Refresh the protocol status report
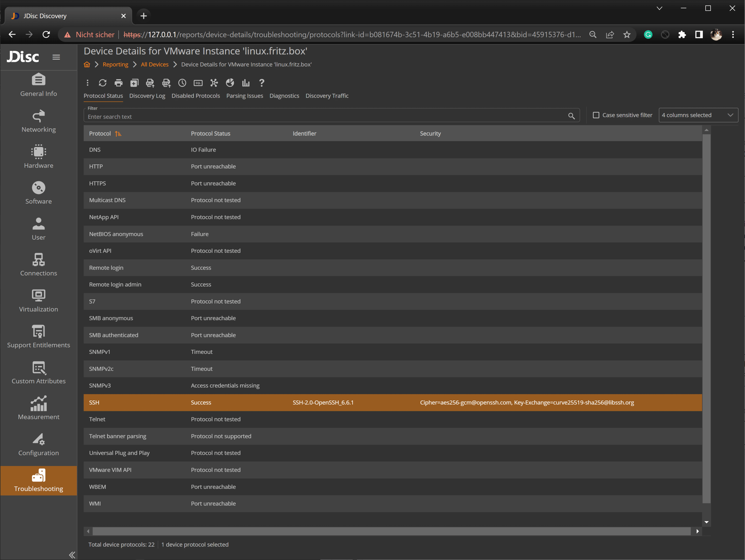The height and width of the screenshot is (560, 745). [x=102, y=83]
